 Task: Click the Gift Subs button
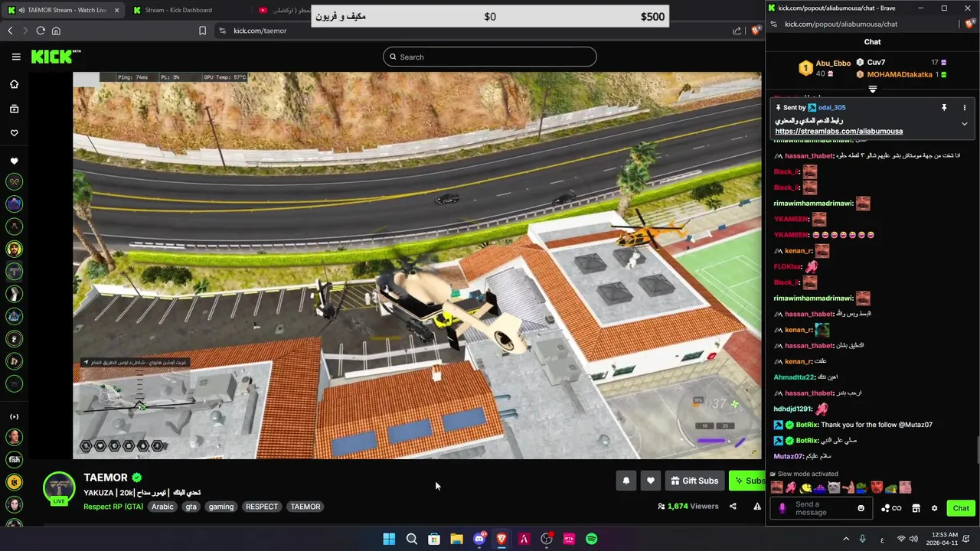(x=694, y=481)
